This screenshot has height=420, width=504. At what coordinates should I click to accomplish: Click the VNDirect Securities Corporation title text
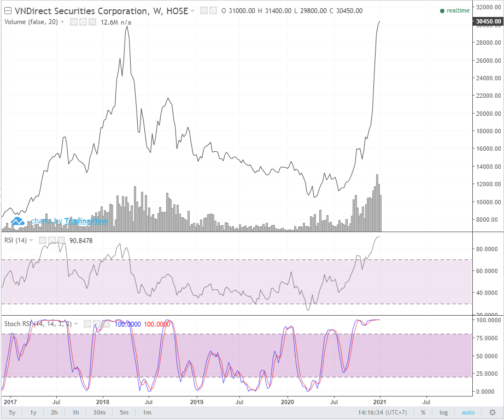click(81, 11)
